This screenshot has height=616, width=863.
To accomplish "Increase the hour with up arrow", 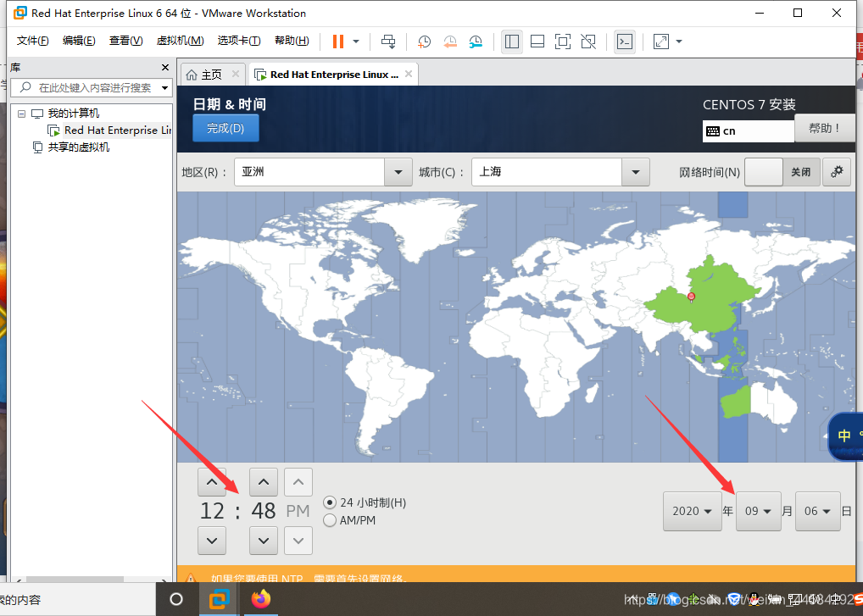I will 212,482.
